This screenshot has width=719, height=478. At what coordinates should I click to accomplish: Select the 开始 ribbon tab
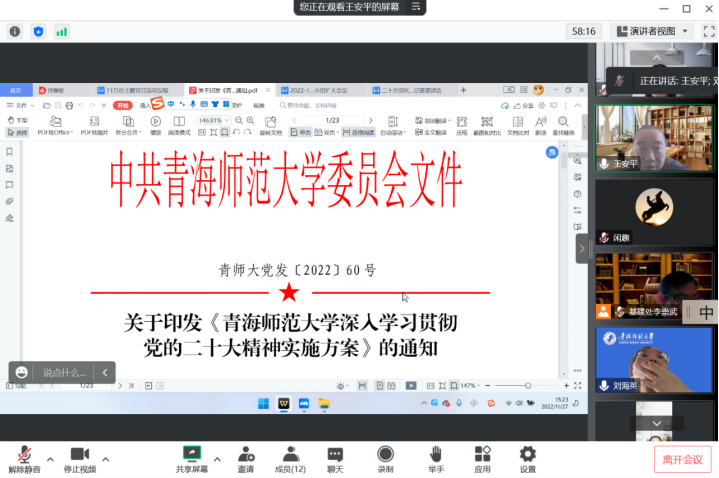(122, 106)
